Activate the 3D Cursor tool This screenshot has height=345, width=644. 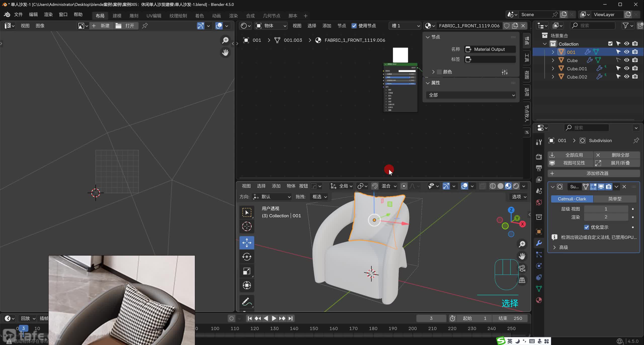pos(247,226)
